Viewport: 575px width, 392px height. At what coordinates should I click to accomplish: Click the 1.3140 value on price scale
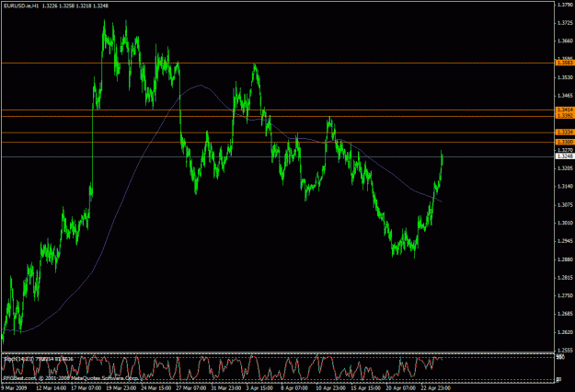pyautogui.click(x=565, y=186)
